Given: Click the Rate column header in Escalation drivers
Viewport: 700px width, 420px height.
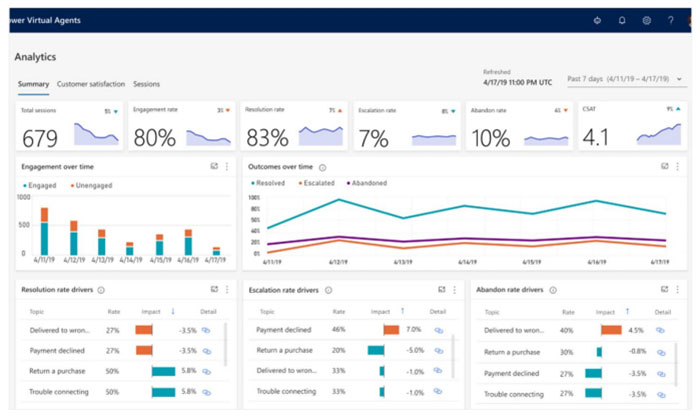Looking at the screenshot, I should pyautogui.click(x=339, y=312).
